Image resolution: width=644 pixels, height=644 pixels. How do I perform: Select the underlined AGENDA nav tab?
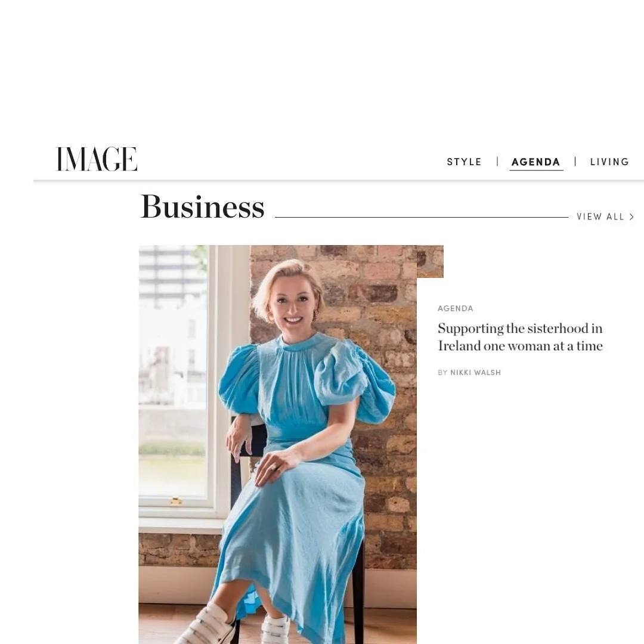[536, 162]
